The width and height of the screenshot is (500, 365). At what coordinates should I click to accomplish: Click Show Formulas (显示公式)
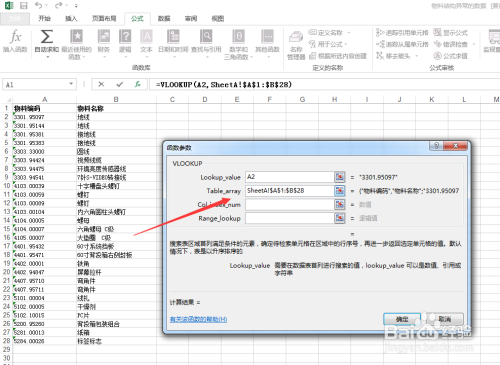(451, 33)
